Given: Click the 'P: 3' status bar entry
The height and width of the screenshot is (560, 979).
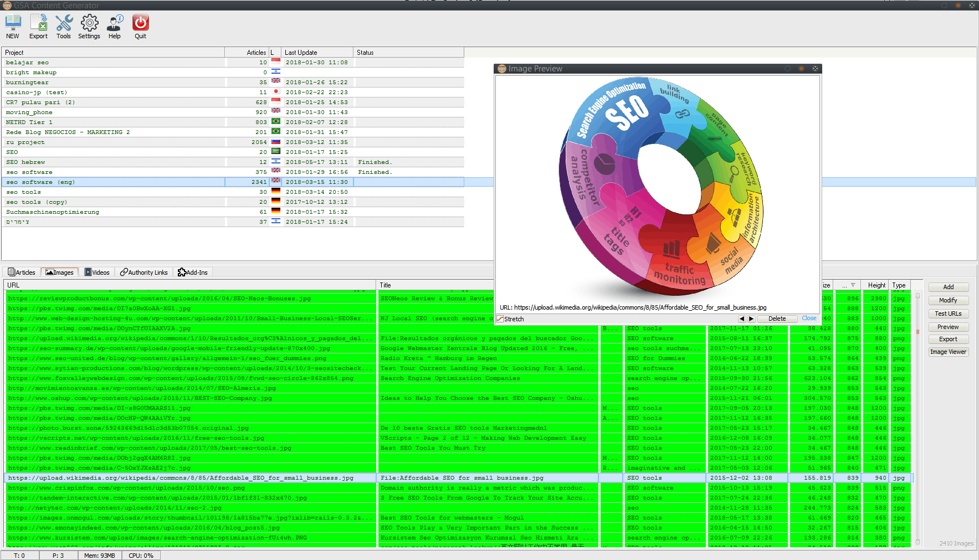Looking at the screenshot, I should pyautogui.click(x=58, y=556).
